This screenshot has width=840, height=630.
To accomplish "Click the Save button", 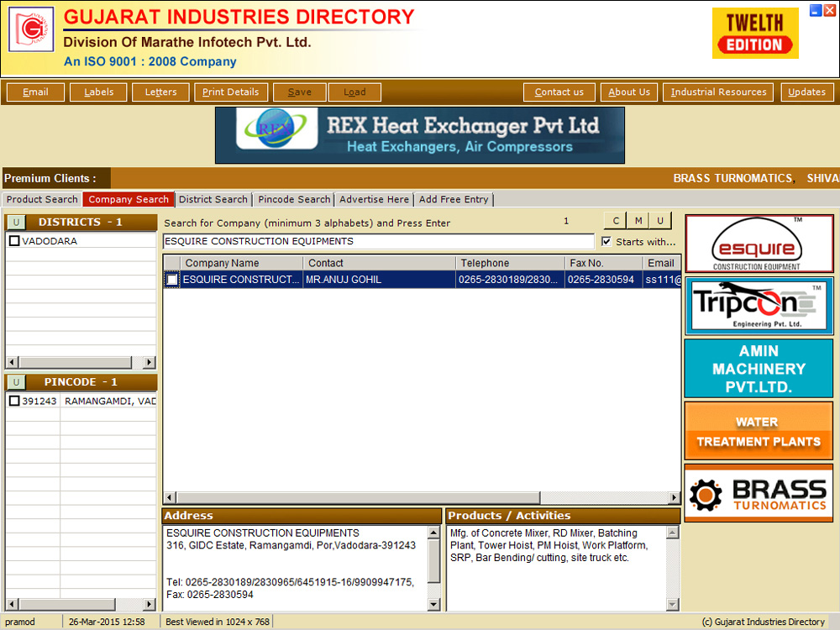I will pos(300,92).
